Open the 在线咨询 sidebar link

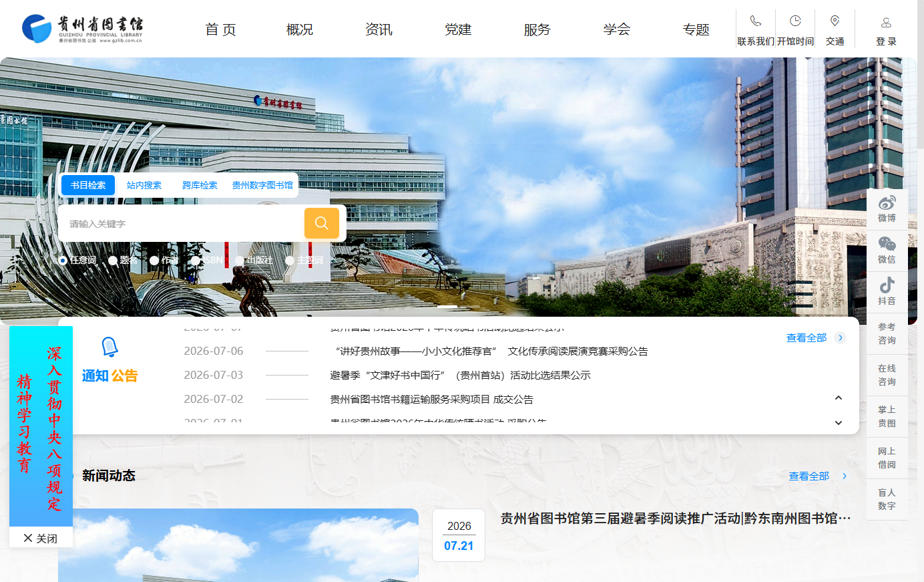pos(887,375)
